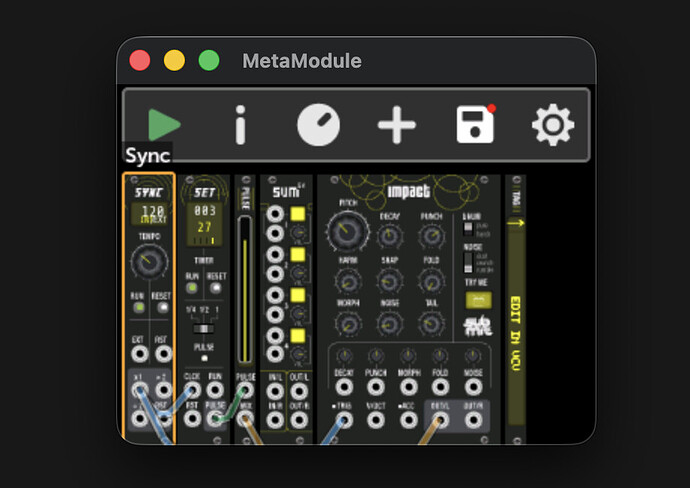Click the large Pitch knob on Impact
Screen dimensions: 690x488
coord(348,231)
